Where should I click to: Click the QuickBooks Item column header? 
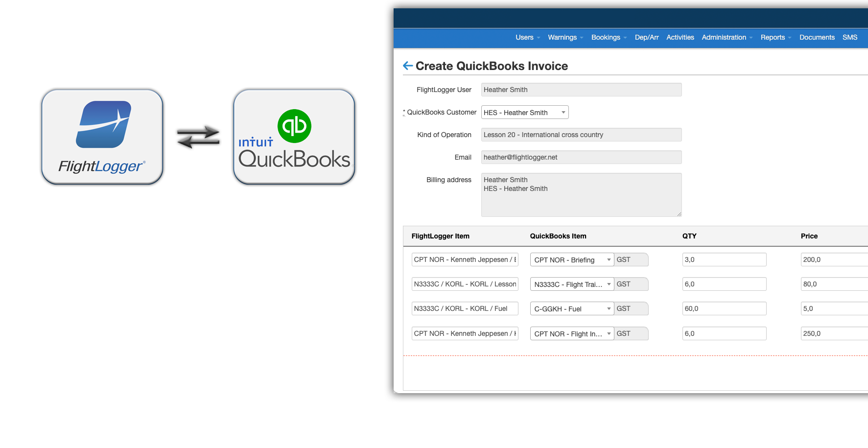point(558,236)
